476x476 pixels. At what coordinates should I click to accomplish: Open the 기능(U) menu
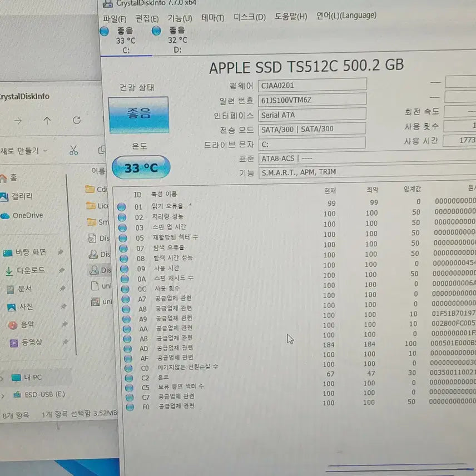pyautogui.click(x=180, y=18)
